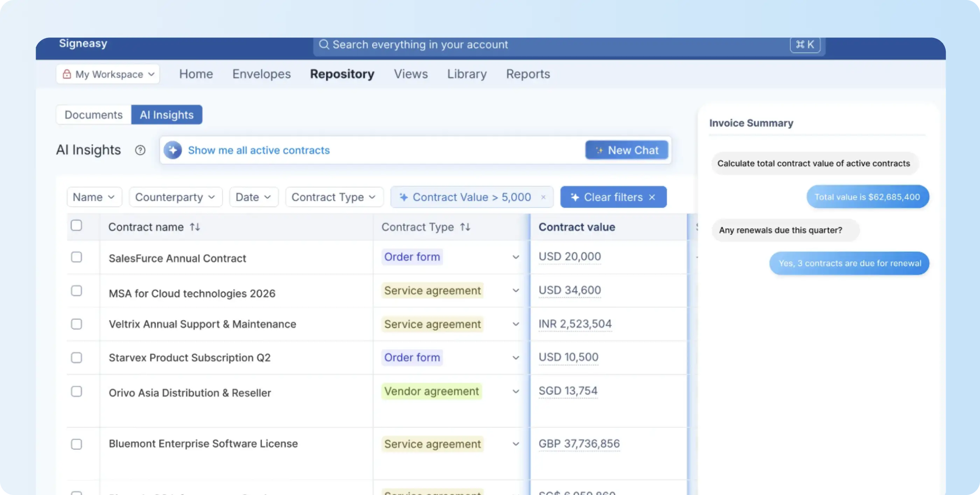Sort by Contract name arrows icon
Image resolution: width=980 pixels, height=495 pixels.
pos(195,227)
